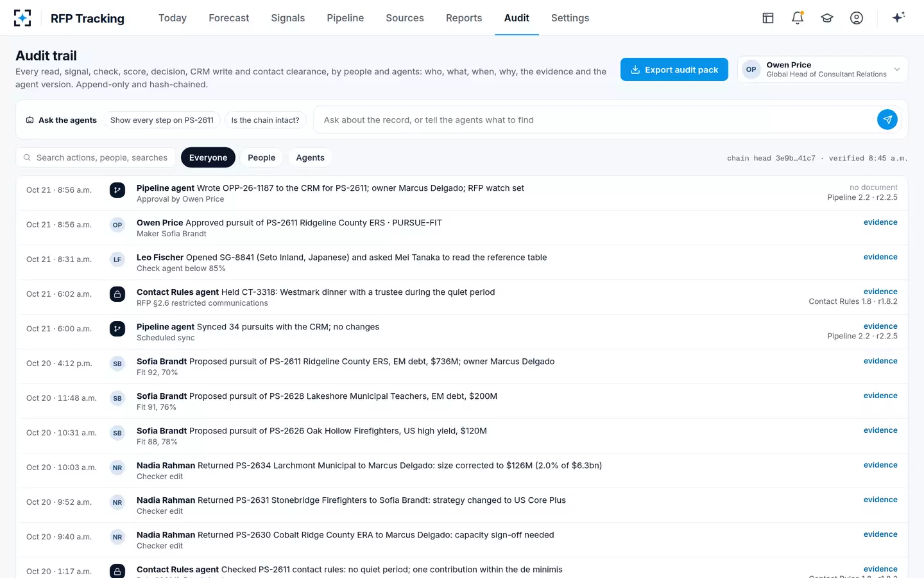Viewport: 924px width, 578px height.
Task: Go to the Signals tab
Action: pyautogui.click(x=288, y=18)
